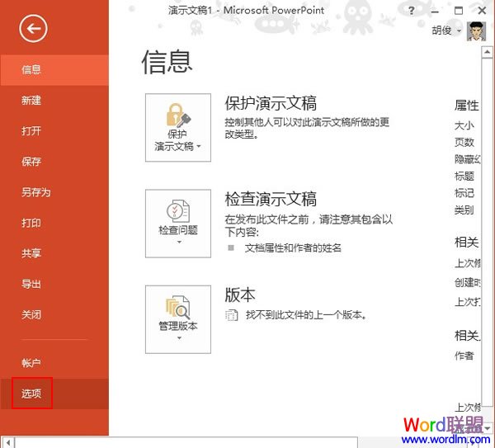Click the 检查演示文稿 heading

coord(271,199)
